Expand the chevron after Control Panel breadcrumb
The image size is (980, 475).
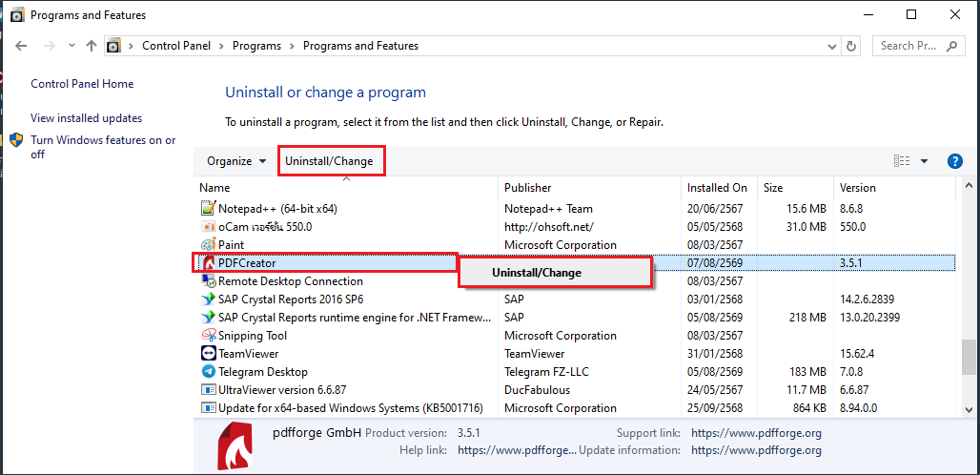[x=222, y=46]
